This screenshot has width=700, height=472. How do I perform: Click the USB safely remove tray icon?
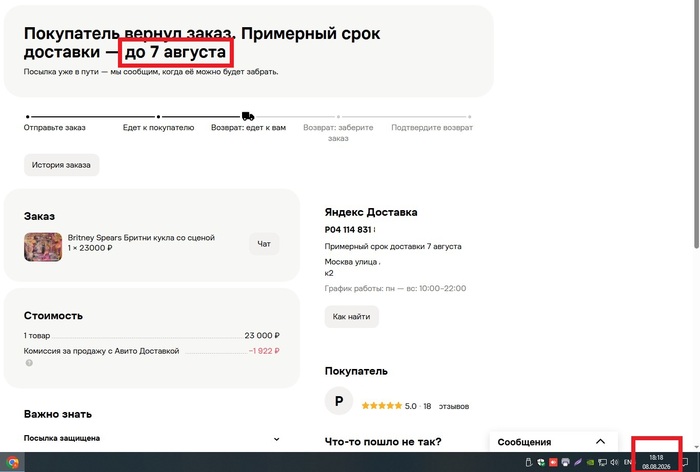coord(529,462)
